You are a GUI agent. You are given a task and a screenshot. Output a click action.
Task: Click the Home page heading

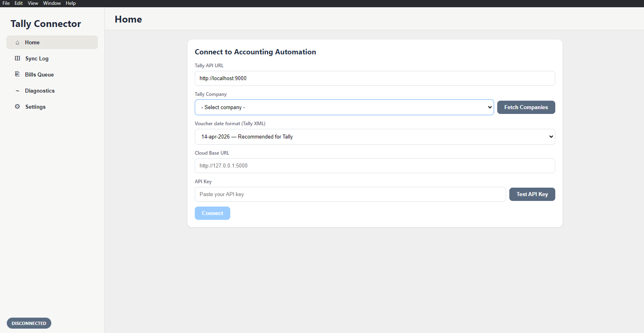coord(128,19)
